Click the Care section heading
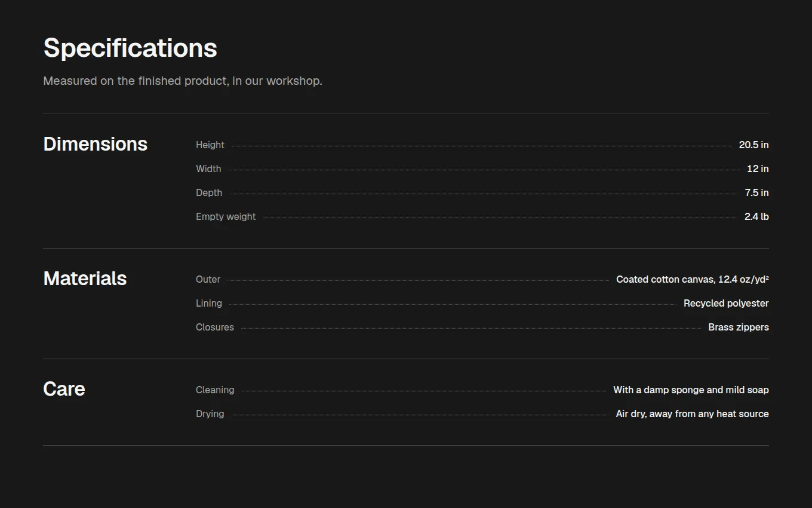Image resolution: width=812 pixels, height=508 pixels. point(64,389)
